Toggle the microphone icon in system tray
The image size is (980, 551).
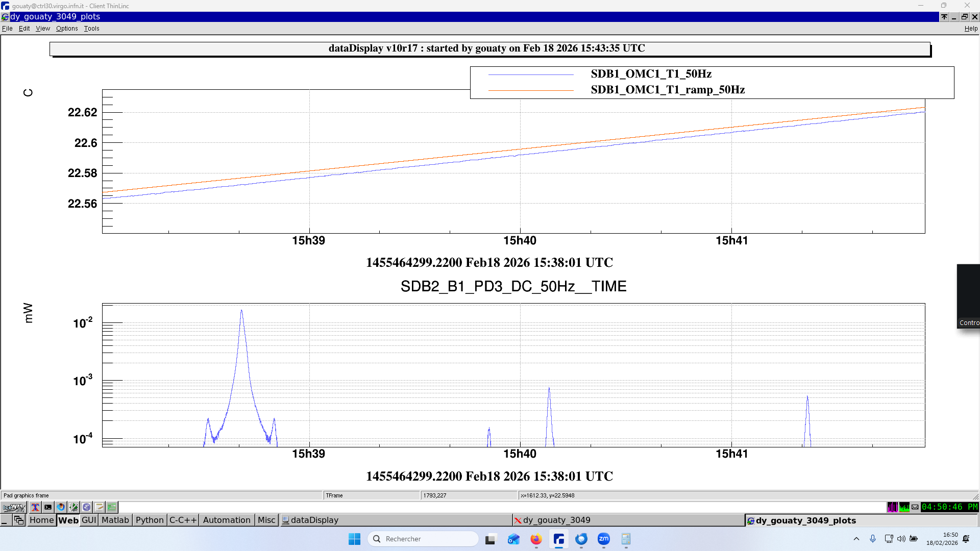(873, 539)
